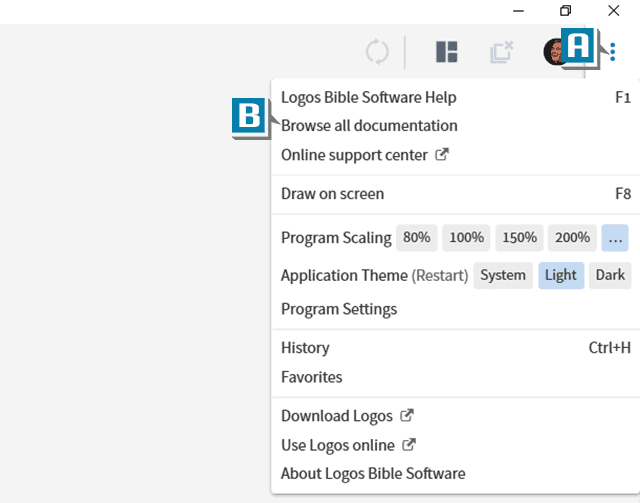Screen dimensions: 640x503
Task: Click the three-dot application menu icon
Action: (612, 52)
